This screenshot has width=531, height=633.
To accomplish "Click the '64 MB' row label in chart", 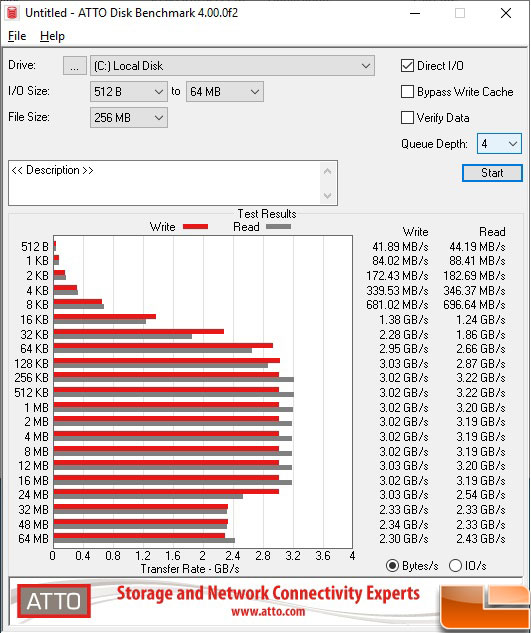I will [x=34, y=539].
